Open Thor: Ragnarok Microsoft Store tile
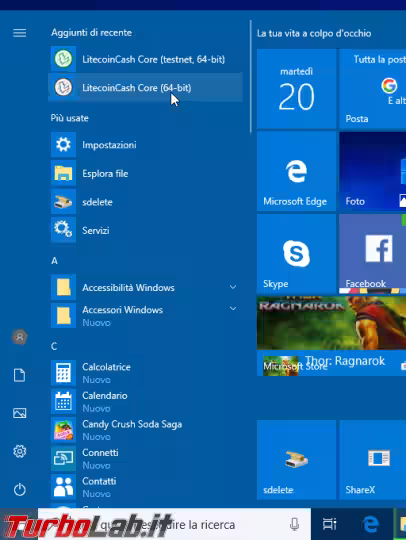This screenshot has height=540, width=406. tap(331, 336)
